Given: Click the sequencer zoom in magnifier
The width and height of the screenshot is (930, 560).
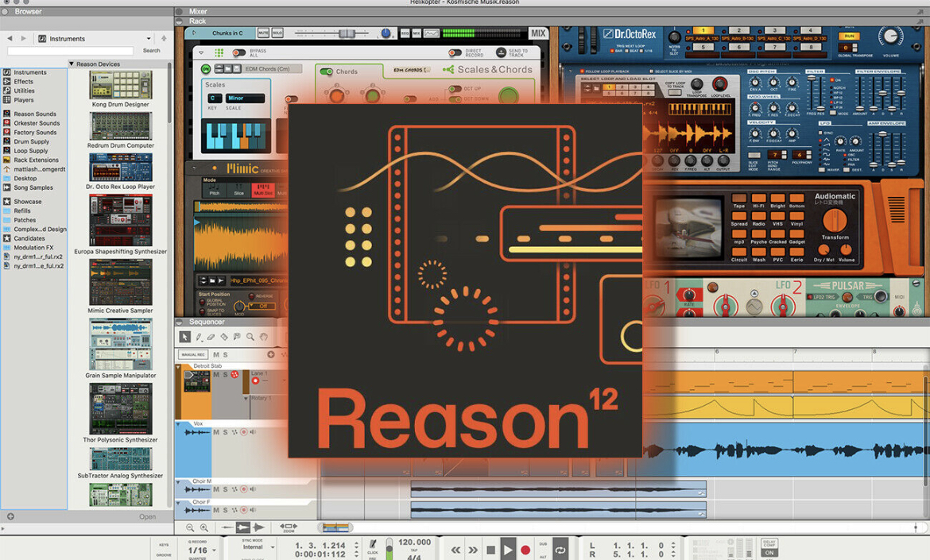Looking at the screenshot, I should 204,527.
